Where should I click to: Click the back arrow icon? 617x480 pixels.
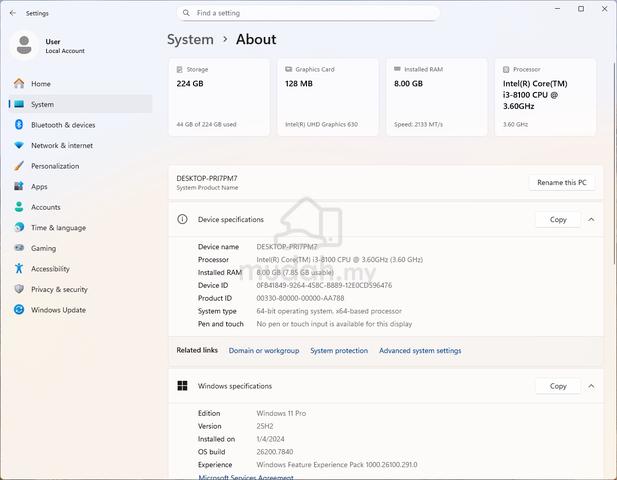point(13,13)
